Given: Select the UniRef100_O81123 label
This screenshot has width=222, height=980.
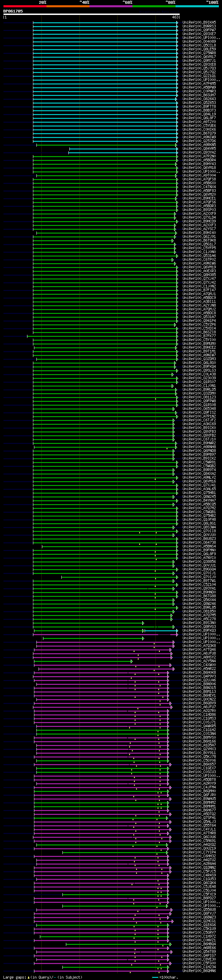Looking at the screenshot, I should click(199, 397).
